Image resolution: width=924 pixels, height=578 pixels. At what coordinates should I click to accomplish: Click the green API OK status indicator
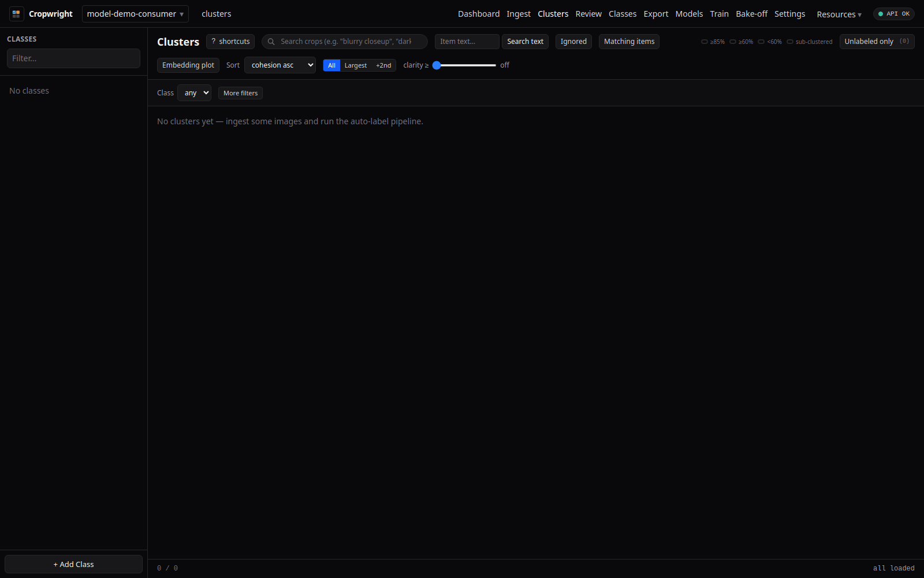tap(893, 14)
